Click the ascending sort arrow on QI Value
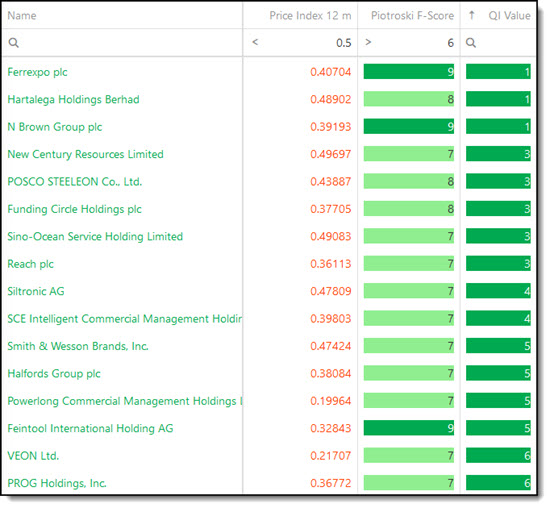Viewport: 550px width, 508px height. pos(472,15)
